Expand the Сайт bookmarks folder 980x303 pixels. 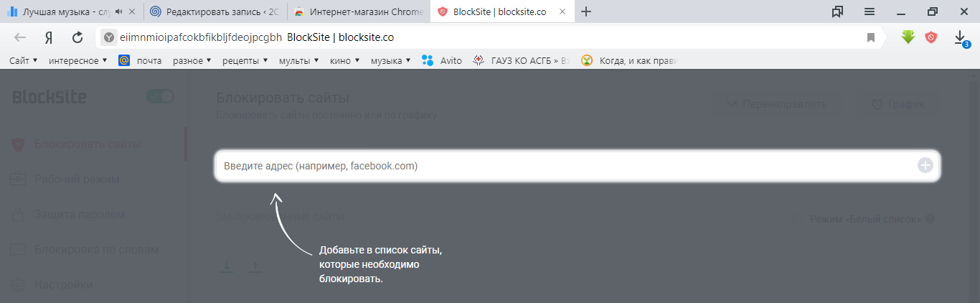click(24, 61)
